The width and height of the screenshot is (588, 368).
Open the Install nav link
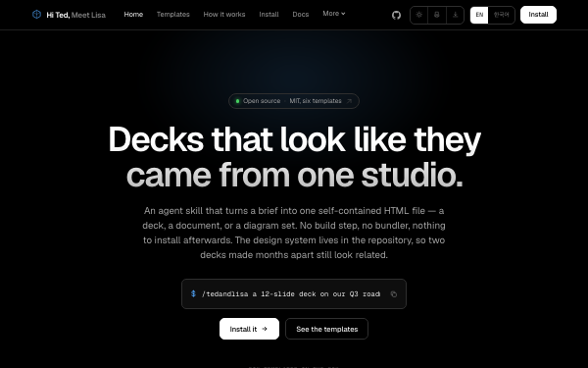click(x=269, y=15)
